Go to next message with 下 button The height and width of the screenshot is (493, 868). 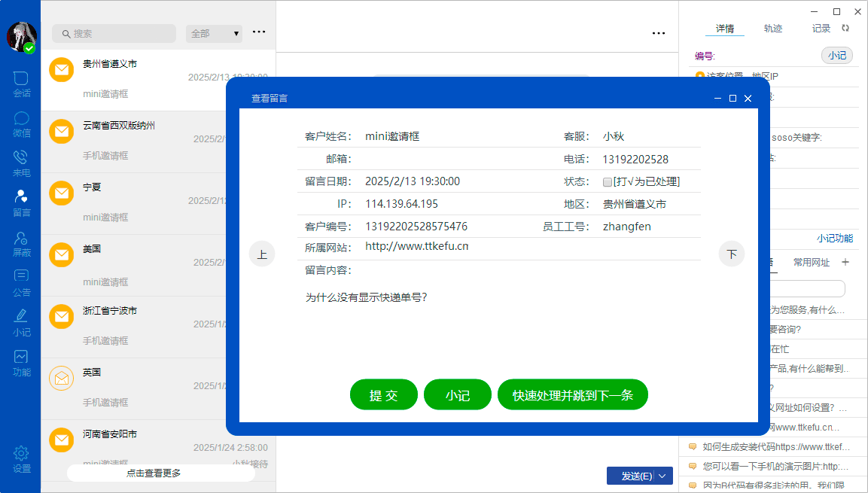(x=732, y=254)
